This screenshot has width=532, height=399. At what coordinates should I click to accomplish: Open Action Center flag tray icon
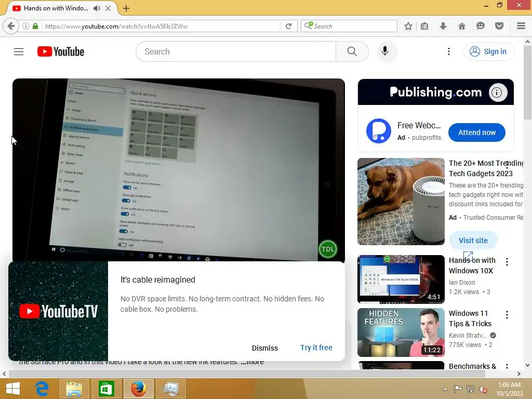pyautogui.click(x=458, y=389)
